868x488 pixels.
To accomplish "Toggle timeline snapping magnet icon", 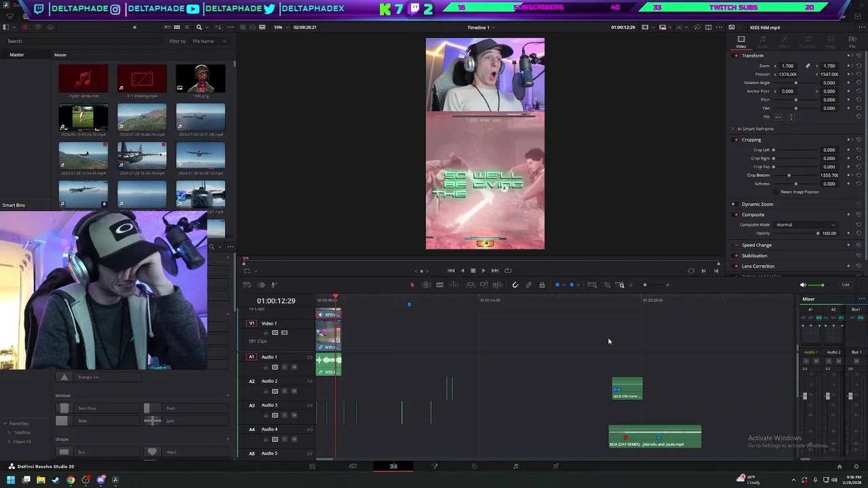I will (515, 285).
